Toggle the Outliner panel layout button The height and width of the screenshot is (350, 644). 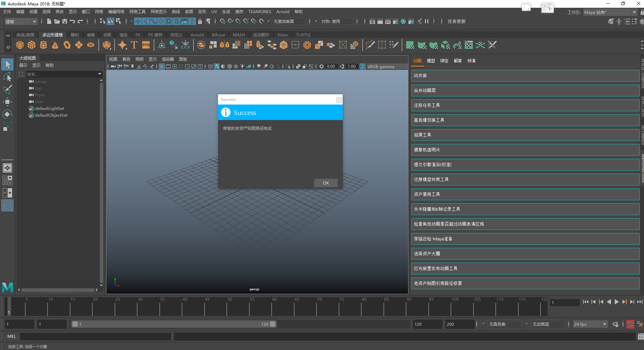[x=7, y=205]
